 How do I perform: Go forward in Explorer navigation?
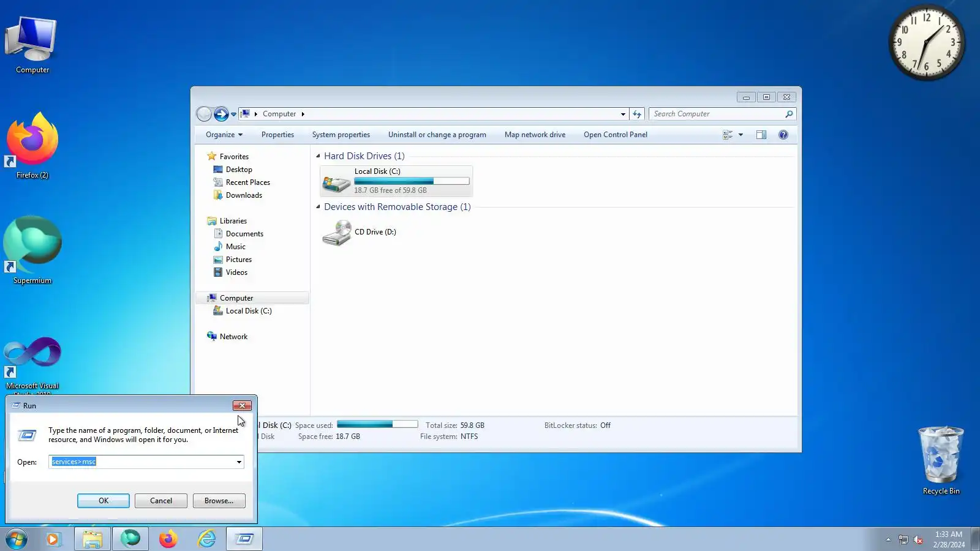pyautogui.click(x=221, y=114)
